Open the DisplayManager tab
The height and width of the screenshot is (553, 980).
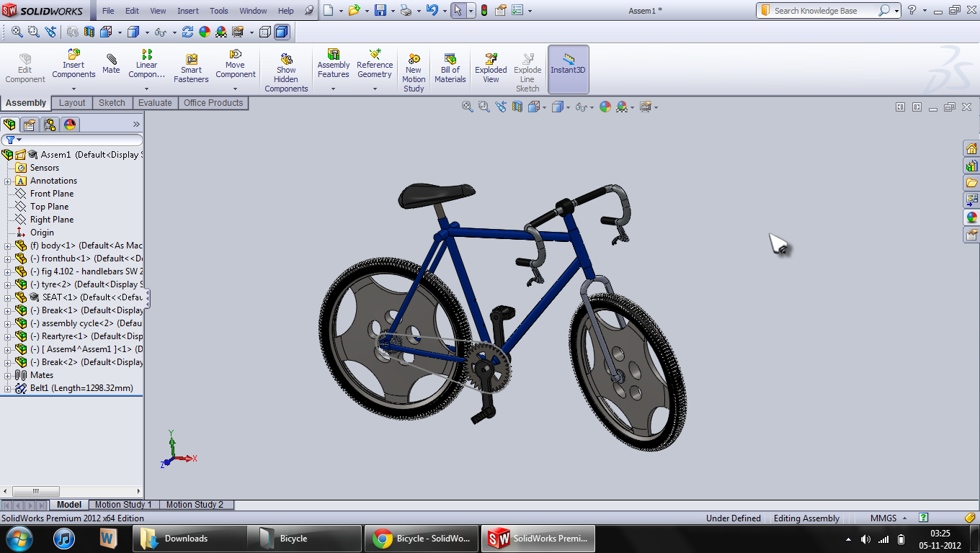click(x=70, y=125)
